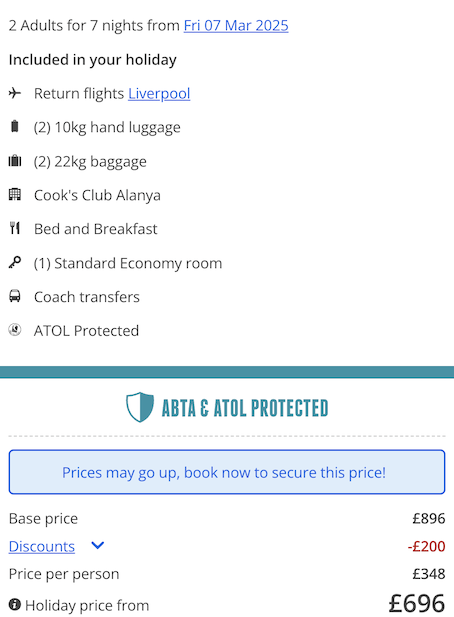454x617 pixels.
Task: Click the £696 total holiday price
Action: (x=417, y=603)
